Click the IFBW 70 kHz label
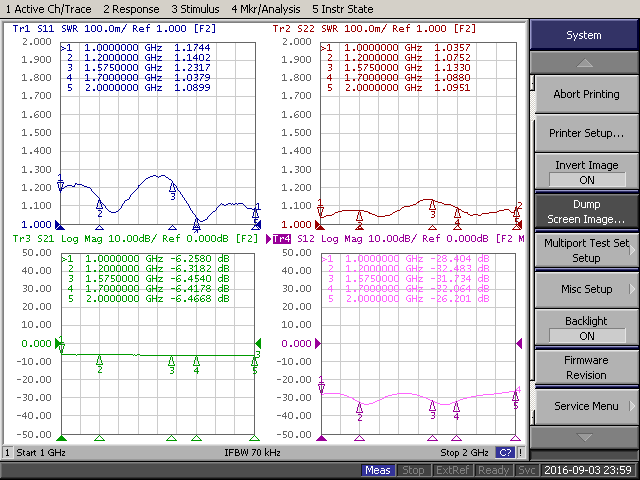 (252, 453)
